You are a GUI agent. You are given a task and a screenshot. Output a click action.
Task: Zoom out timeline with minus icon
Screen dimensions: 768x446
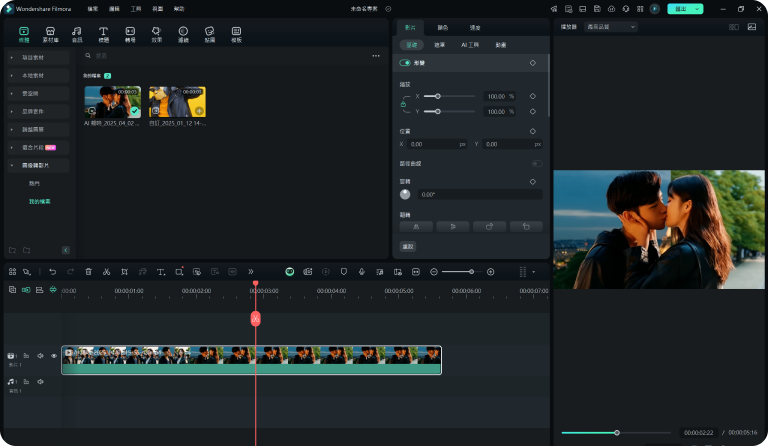[433, 272]
